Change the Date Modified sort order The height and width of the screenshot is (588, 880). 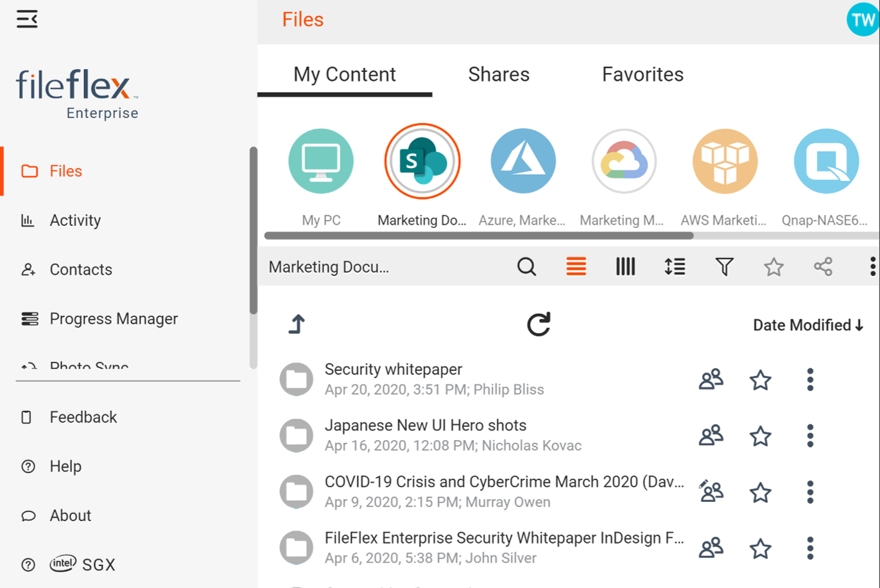point(807,325)
